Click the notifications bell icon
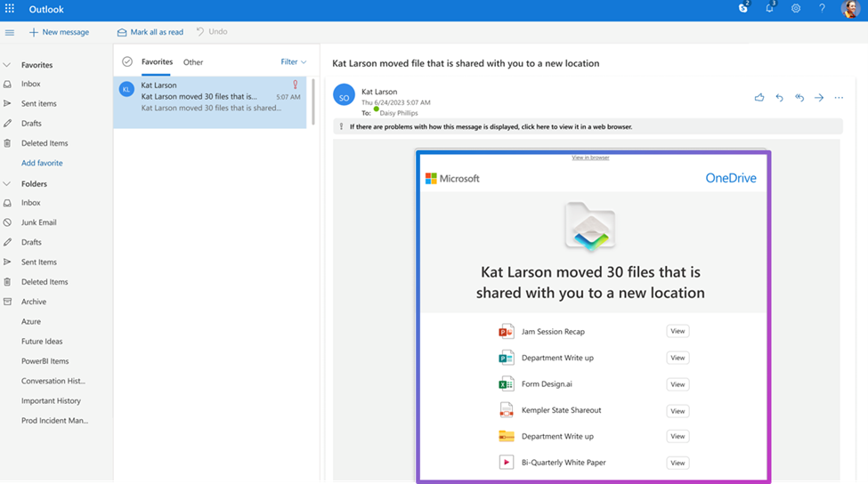 (x=769, y=9)
